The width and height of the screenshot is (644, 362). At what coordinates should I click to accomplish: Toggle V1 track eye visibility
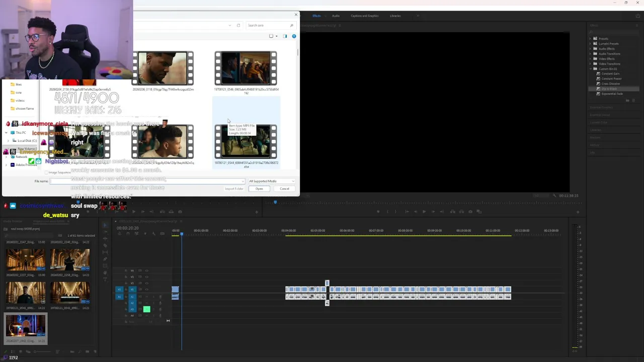(x=146, y=289)
